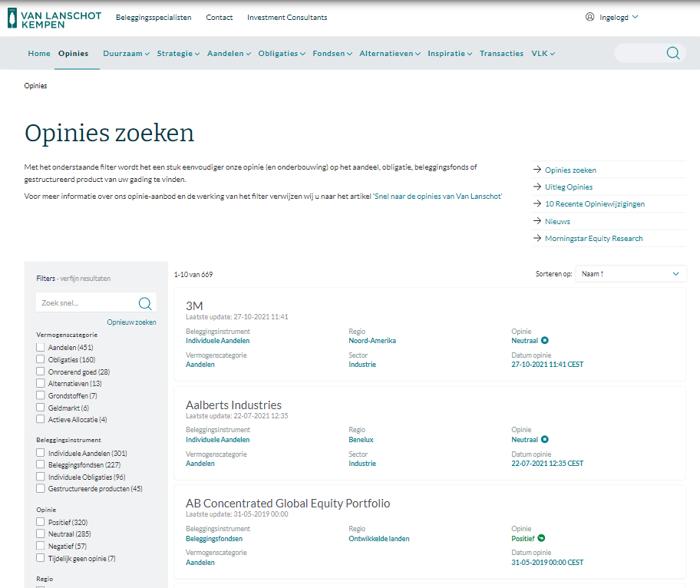Viewport: 700px width, 588px height.
Task: Click the arrow icon beside Nieuws
Action: pyautogui.click(x=537, y=221)
